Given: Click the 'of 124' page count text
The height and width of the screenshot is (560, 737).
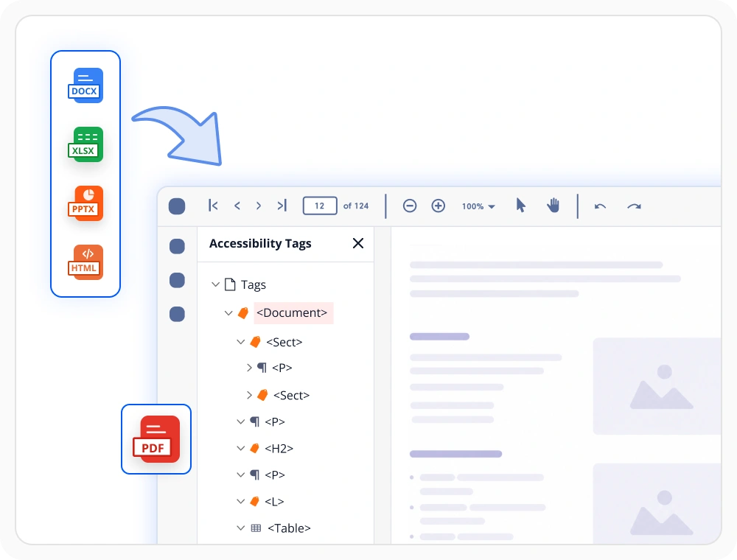Looking at the screenshot, I should (356, 206).
